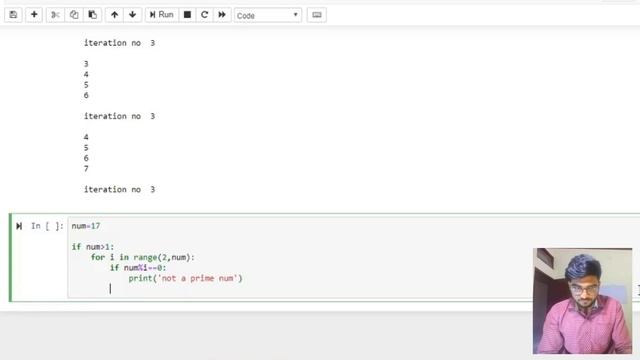Restart the kernel with circular arrow icon
Viewport: 640px width, 360px height.
204,15
